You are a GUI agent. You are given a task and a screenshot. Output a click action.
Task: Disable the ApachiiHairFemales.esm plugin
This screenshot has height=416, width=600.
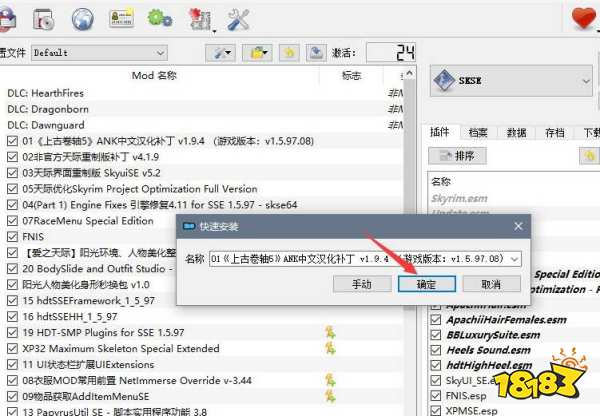[435, 320]
